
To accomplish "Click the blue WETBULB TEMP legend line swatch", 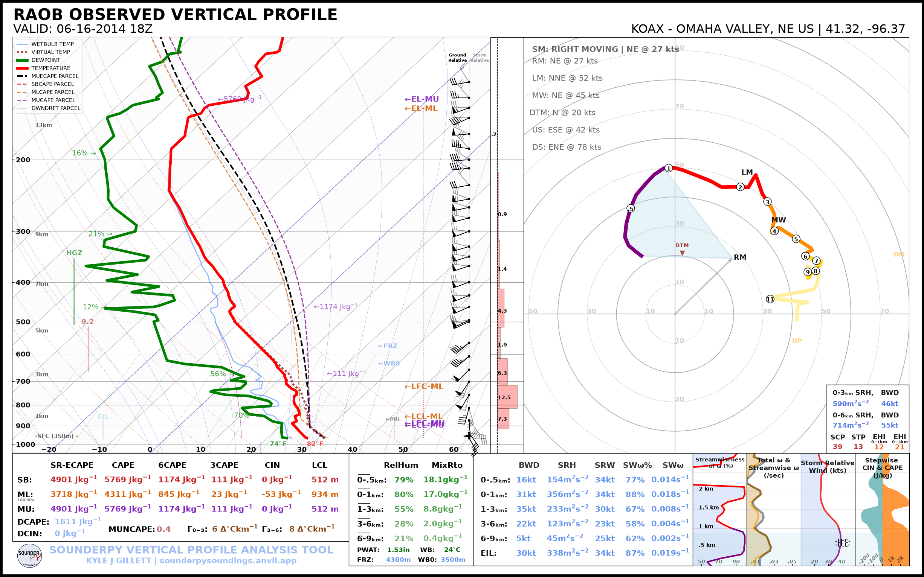I will 22,44.
